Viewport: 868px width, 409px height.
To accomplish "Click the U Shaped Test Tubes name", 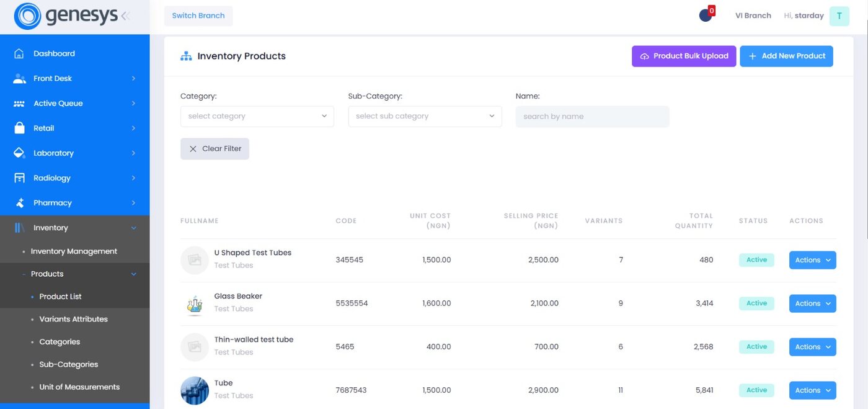I will [252, 253].
